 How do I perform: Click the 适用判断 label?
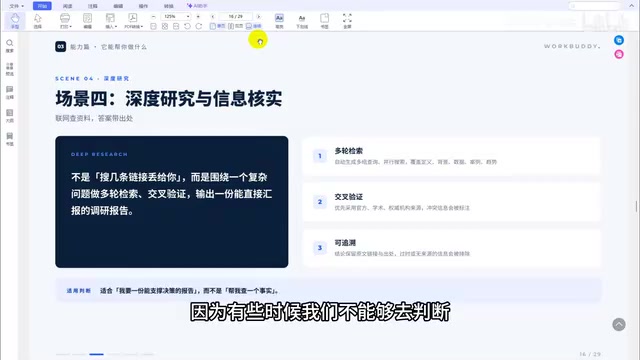point(78,291)
